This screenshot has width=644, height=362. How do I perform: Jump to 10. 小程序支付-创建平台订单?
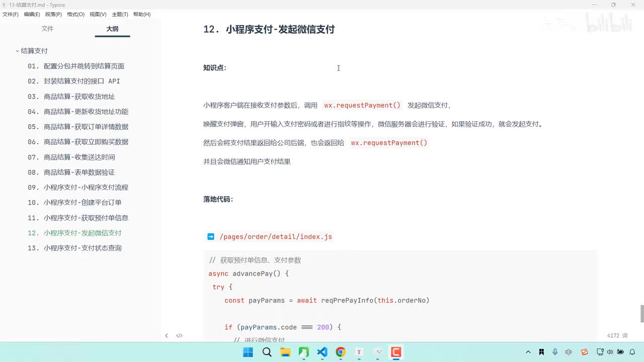[74, 203]
